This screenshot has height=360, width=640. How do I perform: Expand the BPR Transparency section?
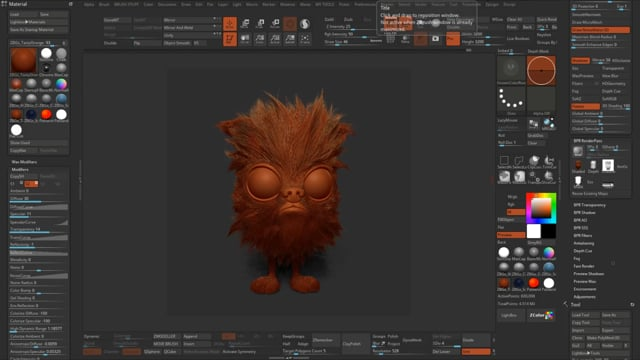[x=590, y=205]
